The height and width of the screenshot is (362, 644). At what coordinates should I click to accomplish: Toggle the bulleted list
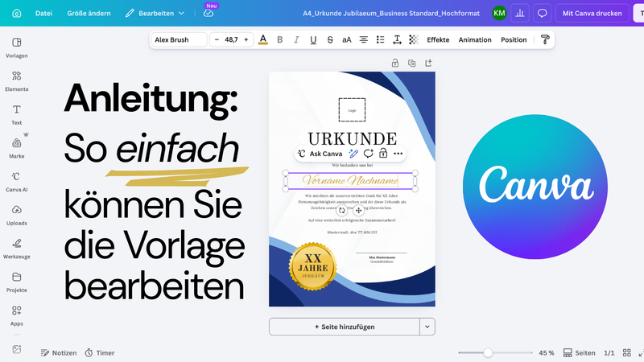tap(380, 39)
